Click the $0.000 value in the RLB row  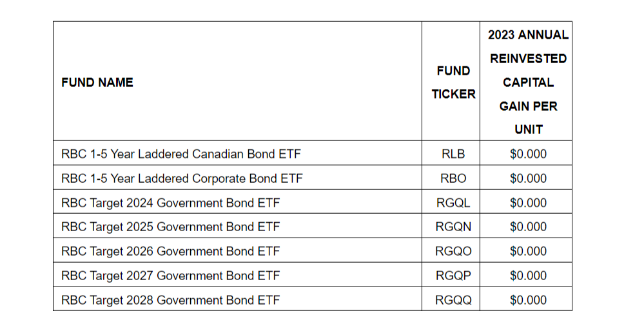[528, 155]
